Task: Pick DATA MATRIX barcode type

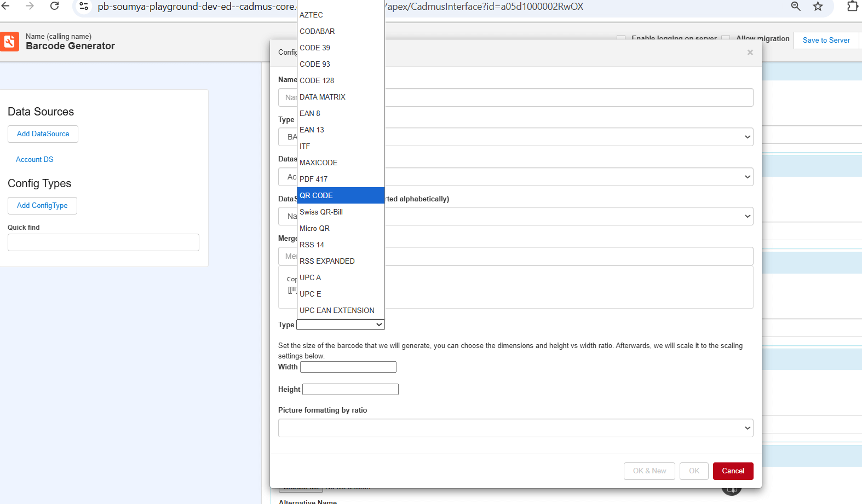Action: [341, 97]
